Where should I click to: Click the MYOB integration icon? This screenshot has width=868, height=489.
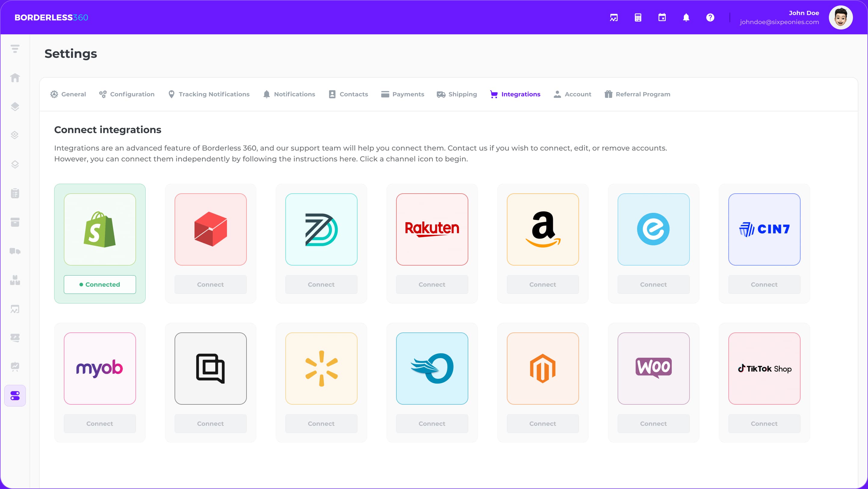click(x=100, y=369)
